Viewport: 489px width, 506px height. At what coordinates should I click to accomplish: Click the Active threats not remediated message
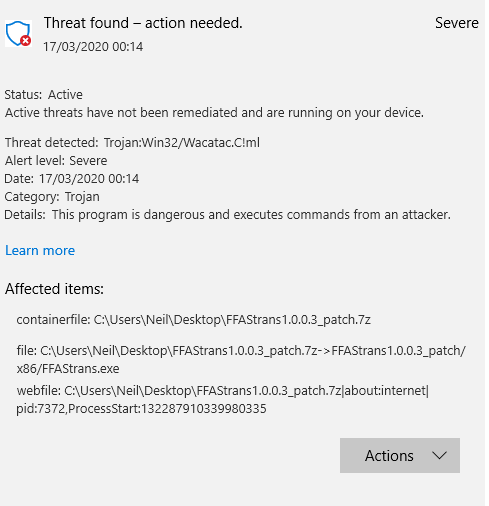click(214, 113)
